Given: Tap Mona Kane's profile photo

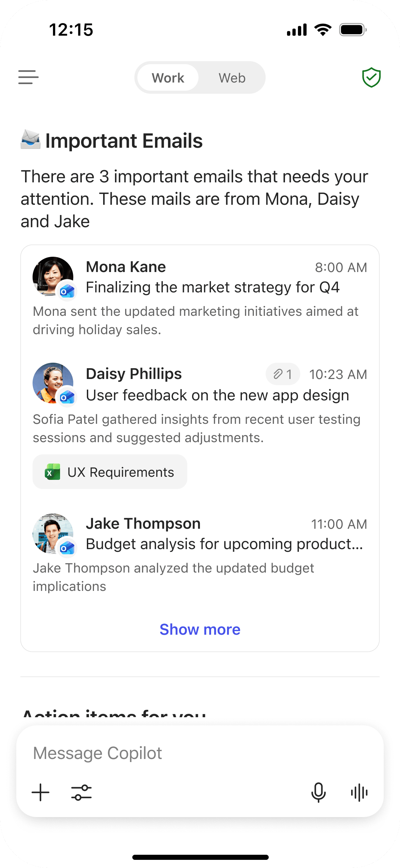Looking at the screenshot, I should (x=53, y=276).
